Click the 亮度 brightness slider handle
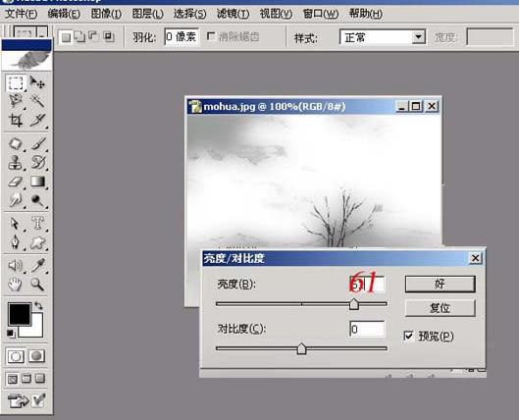The width and height of the screenshot is (519, 420). [354, 303]
